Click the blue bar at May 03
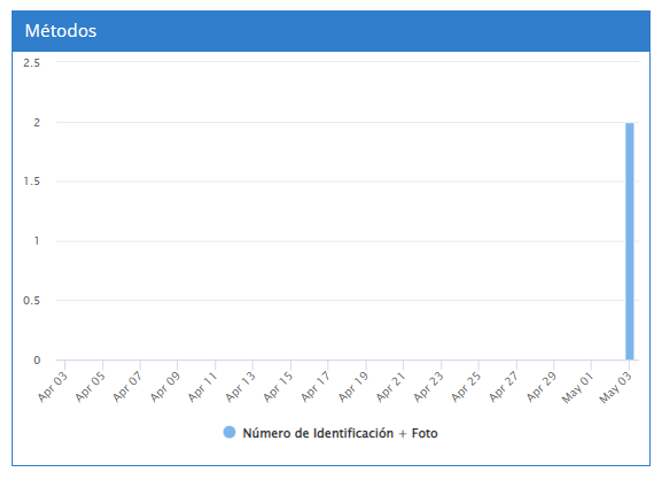Viewport: 663px width, 477px height. [630, 241]
